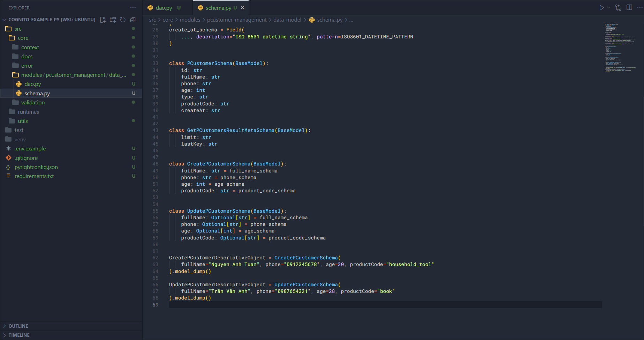Open the editor More Actions ellipsis menu
This screenshot has width=644, height=340.
point(640,8)
